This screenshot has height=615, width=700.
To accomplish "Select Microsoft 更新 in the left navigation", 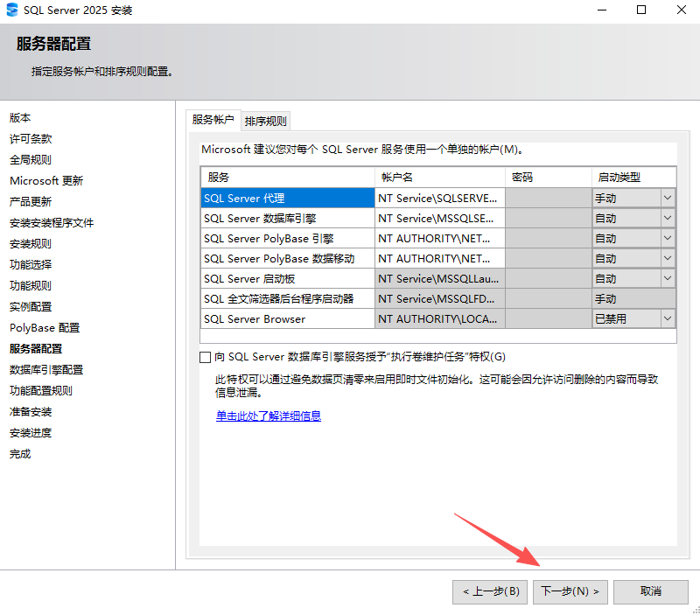I will 47,180.
